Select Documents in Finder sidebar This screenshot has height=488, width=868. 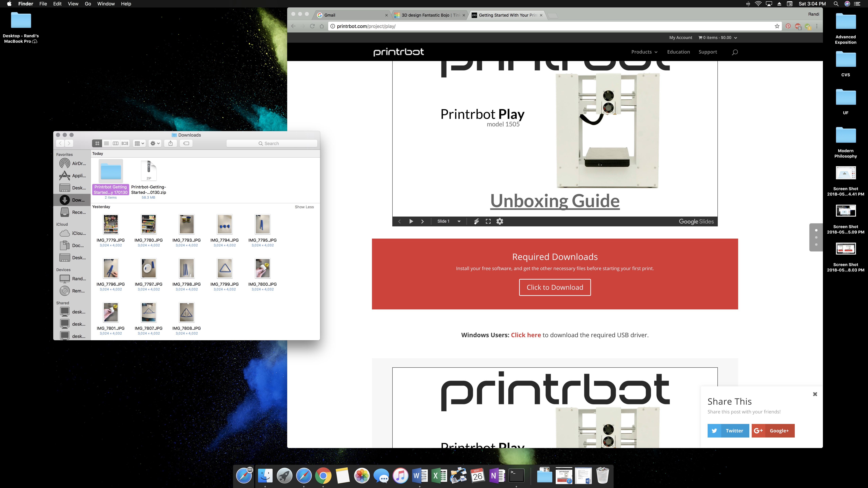[72, 246]
